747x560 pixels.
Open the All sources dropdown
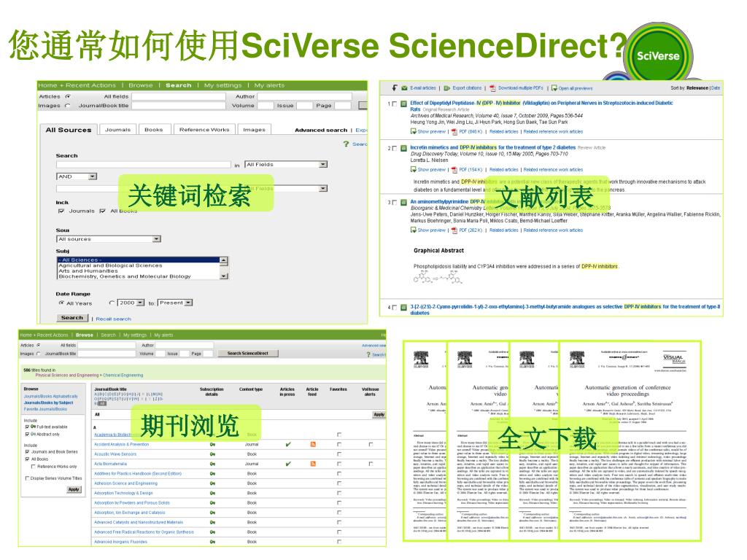(109, 239)
